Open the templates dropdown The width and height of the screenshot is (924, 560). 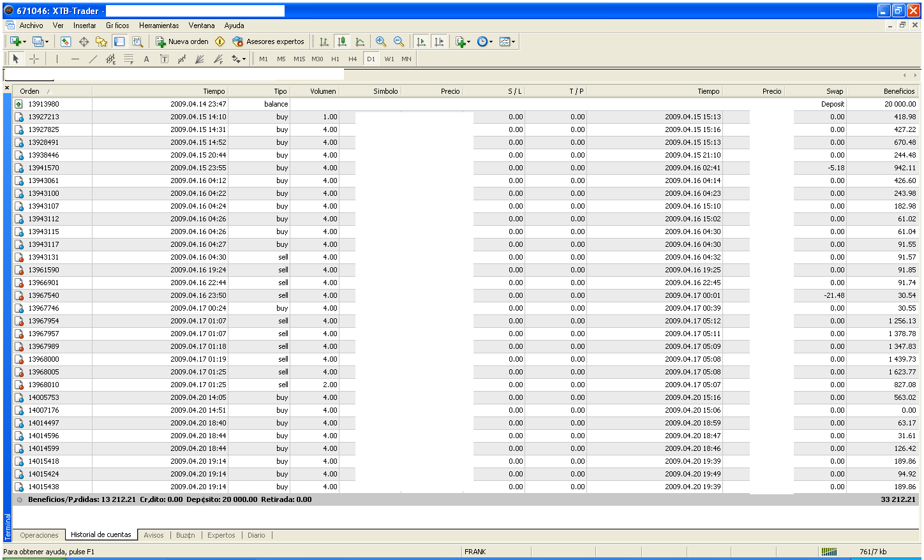pos(513,41)
